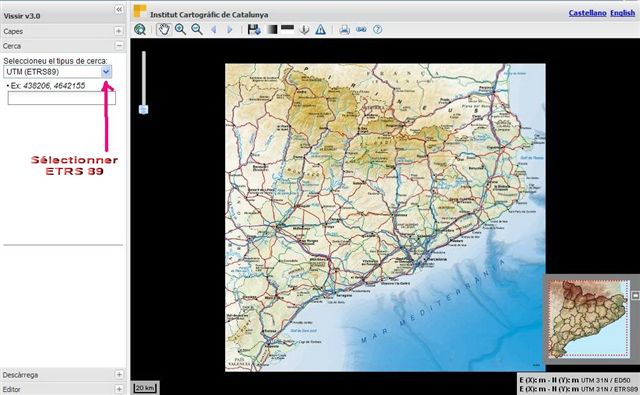640x395 pixels.
Task: Open the print map icon
Action: click(x=344, y=29)
